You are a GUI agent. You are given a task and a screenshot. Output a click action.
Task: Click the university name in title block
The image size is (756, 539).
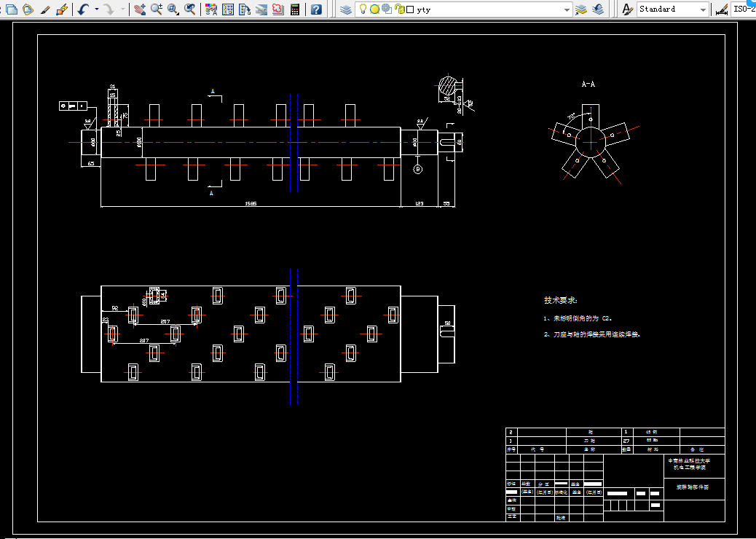click(x=688, y=461)
